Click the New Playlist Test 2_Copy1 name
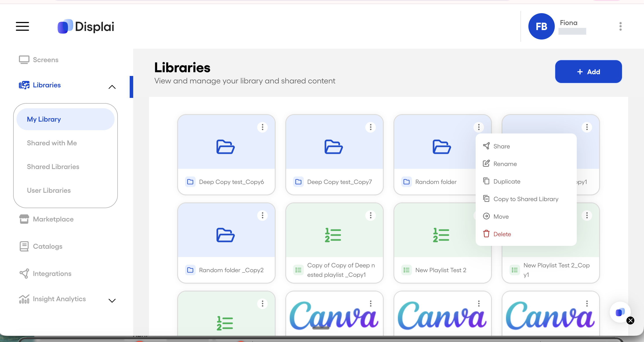644x342 pixels. tap(557, 270)
